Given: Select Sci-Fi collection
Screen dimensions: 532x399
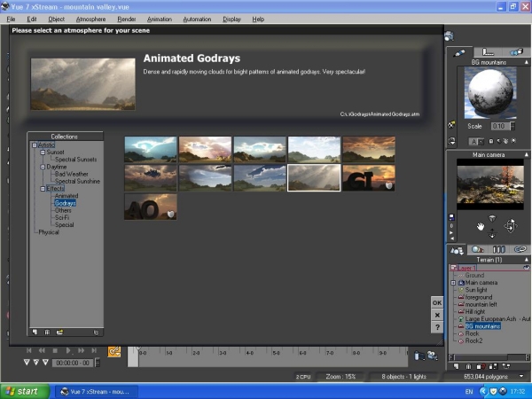Looking at the screenshot, I should tap(62, 217).
